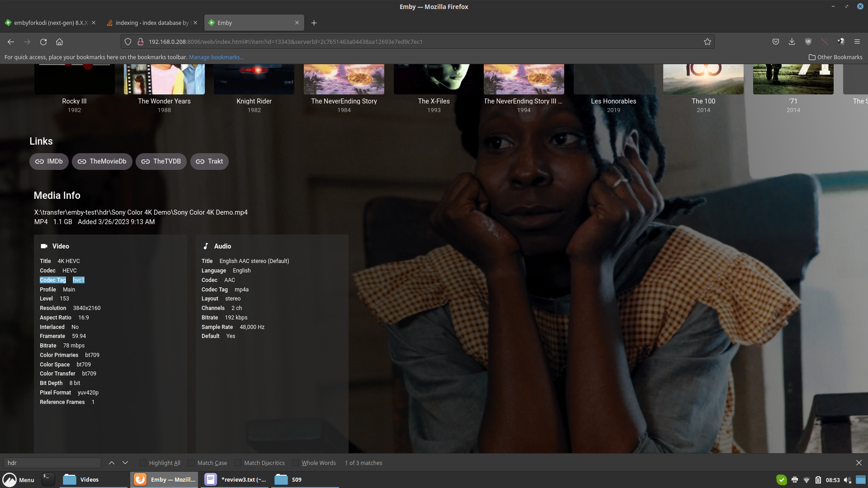The width and height of the screenshot is (868, 488).
Task: Switch to the indexing database tab
Action: pyautogui.click(x=149, y=23)
